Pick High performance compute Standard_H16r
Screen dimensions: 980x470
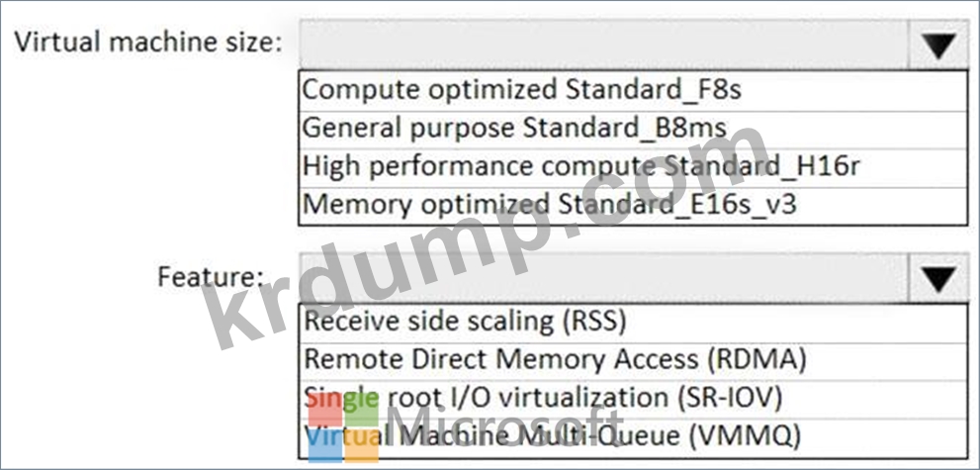(x=633, y=167)
